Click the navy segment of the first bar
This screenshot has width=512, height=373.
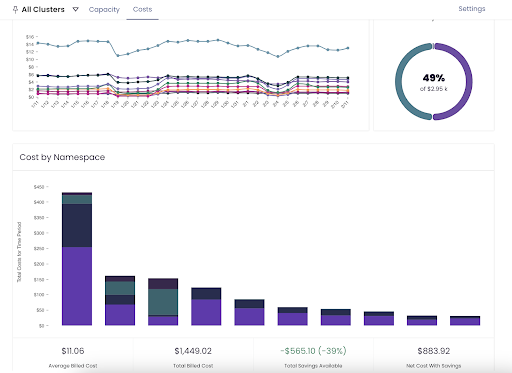(77, 225)
